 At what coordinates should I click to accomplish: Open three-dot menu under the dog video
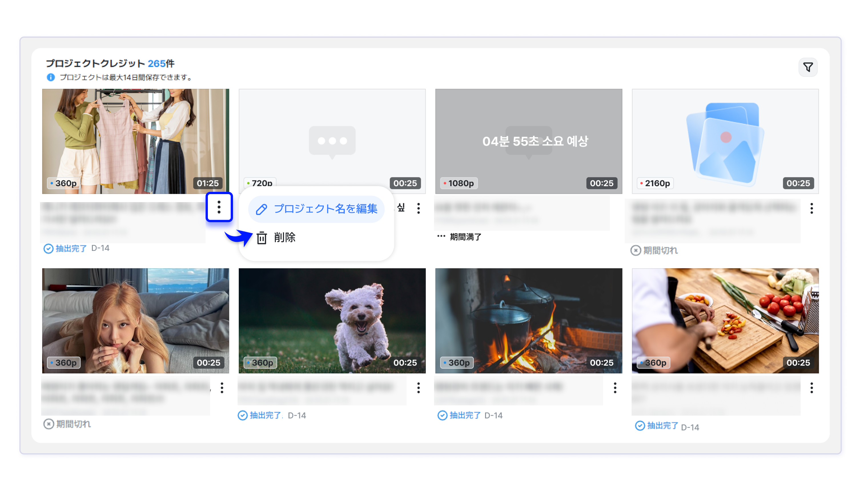pyautogui.click(x=419, y=387)
